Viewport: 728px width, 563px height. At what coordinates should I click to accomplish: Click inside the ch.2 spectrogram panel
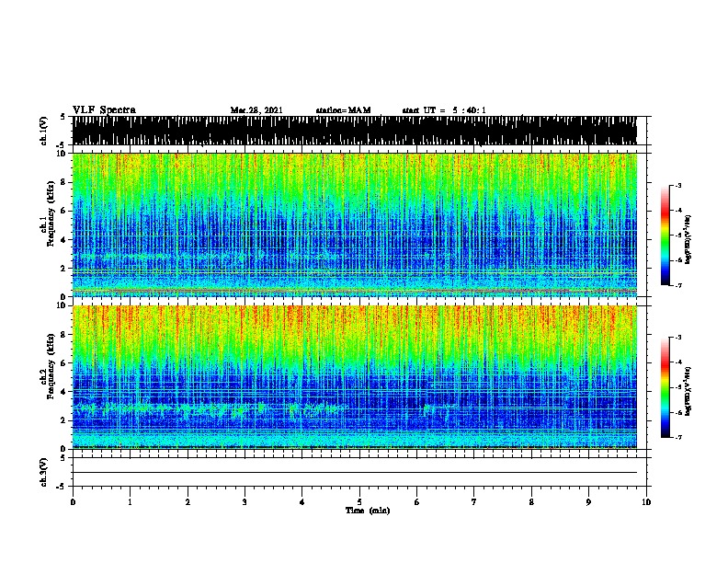tap(355, 377)
